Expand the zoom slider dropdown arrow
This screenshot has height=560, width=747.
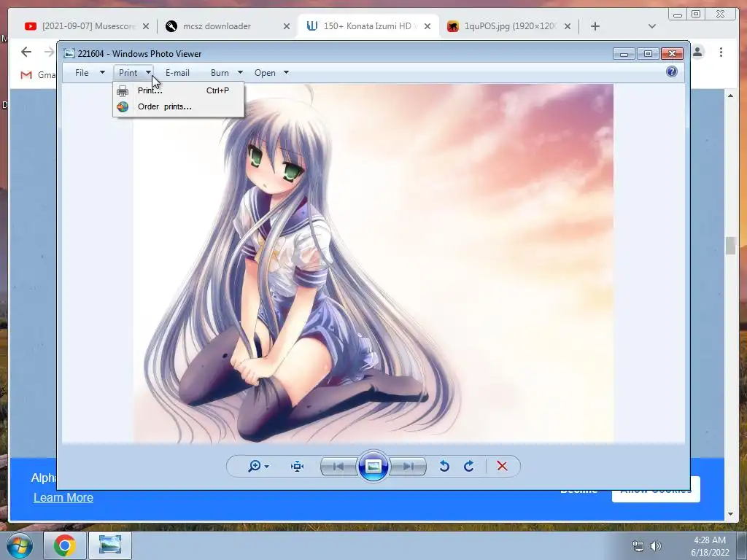pyautogui.click(x=267, y=466)
